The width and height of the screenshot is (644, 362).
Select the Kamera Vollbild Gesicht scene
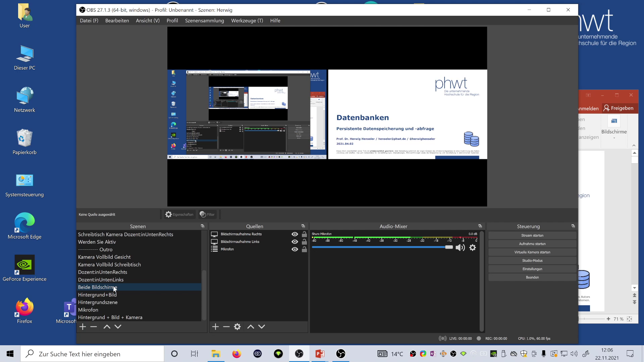point(104,257)
